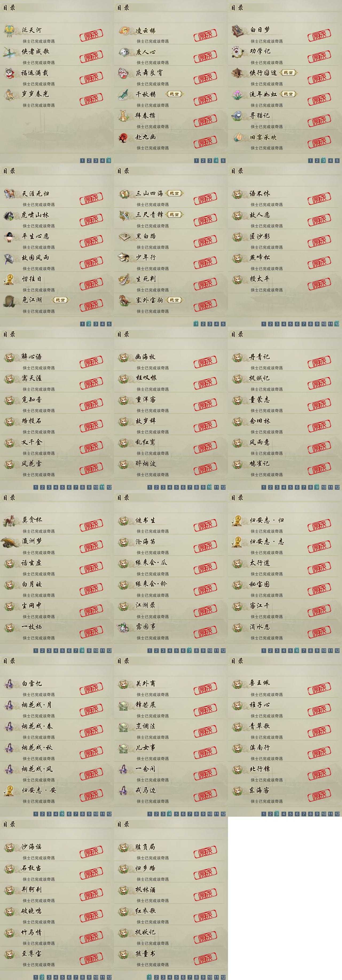The height and width of the screenshot is (980, 342).
Task: Select the fan icon beside 故园风雨
Action: [9, 258]
